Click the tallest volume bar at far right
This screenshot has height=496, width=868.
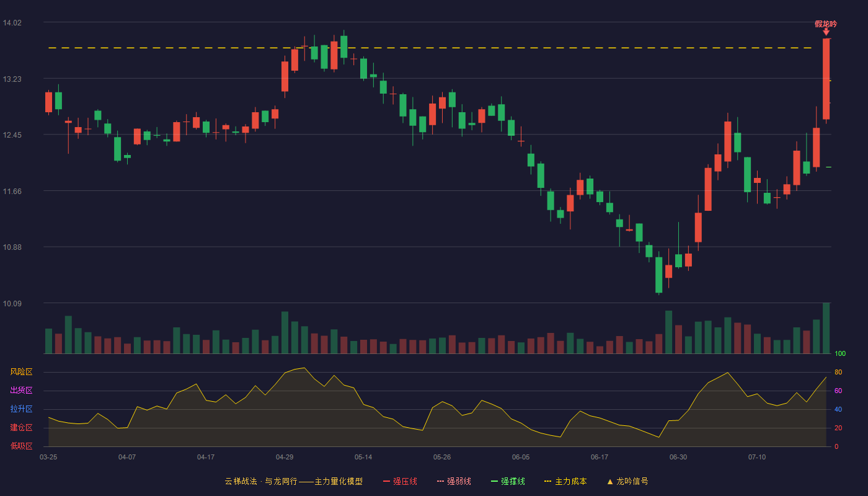[x=826, y=328]
